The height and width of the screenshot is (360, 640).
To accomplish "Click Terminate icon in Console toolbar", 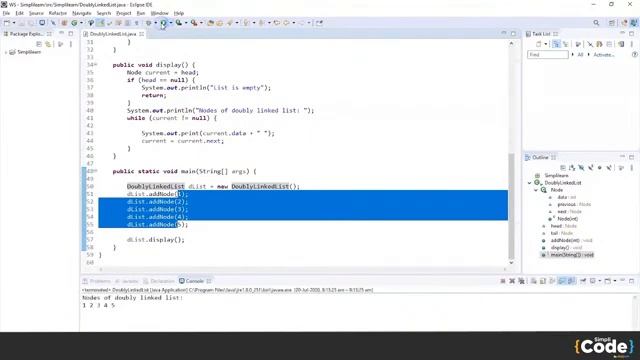I will tap(503, 281).
